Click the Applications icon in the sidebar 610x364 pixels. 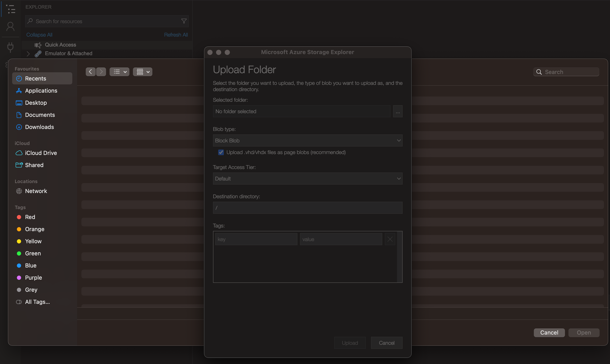[19, 90]
